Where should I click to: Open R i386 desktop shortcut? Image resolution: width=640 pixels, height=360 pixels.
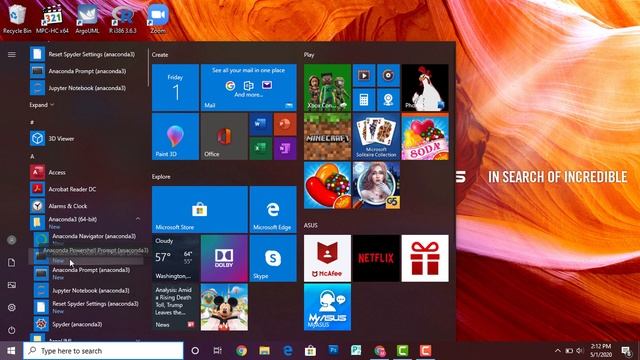[122, 19]
